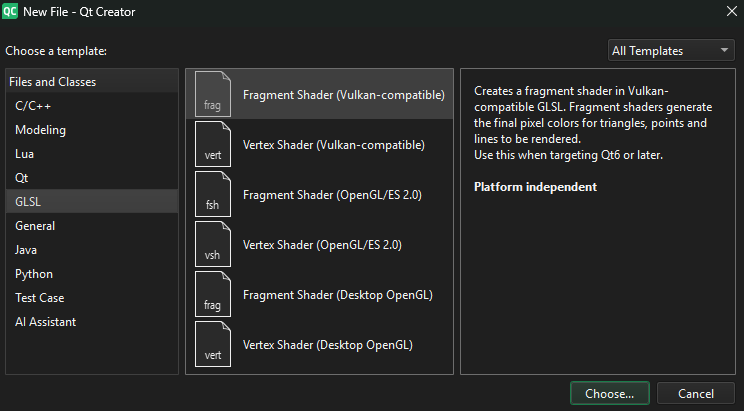Select the Lua category
744x411 pixels.
(92, 154)
